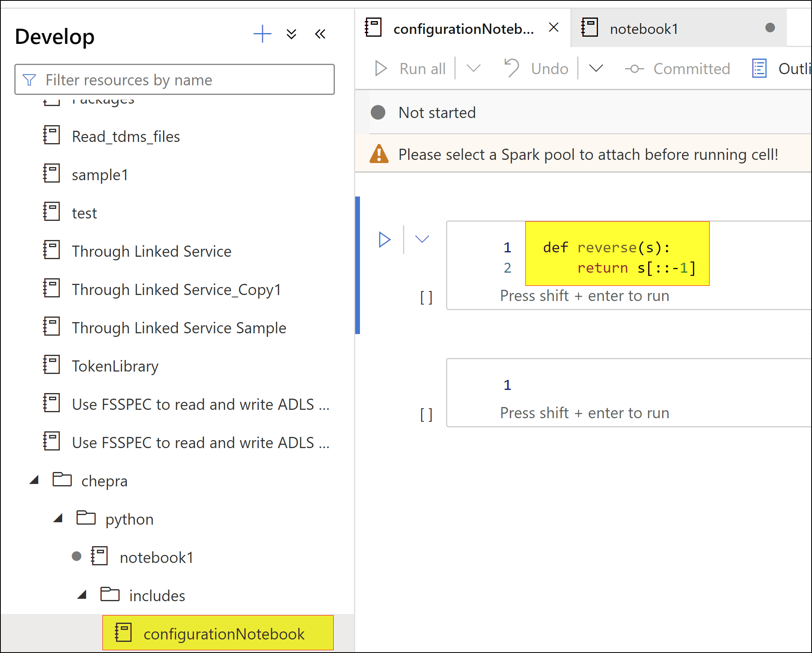Screen dimensions: 812x653
Task: Create a new resource with the plus icon
Action: 263,34
